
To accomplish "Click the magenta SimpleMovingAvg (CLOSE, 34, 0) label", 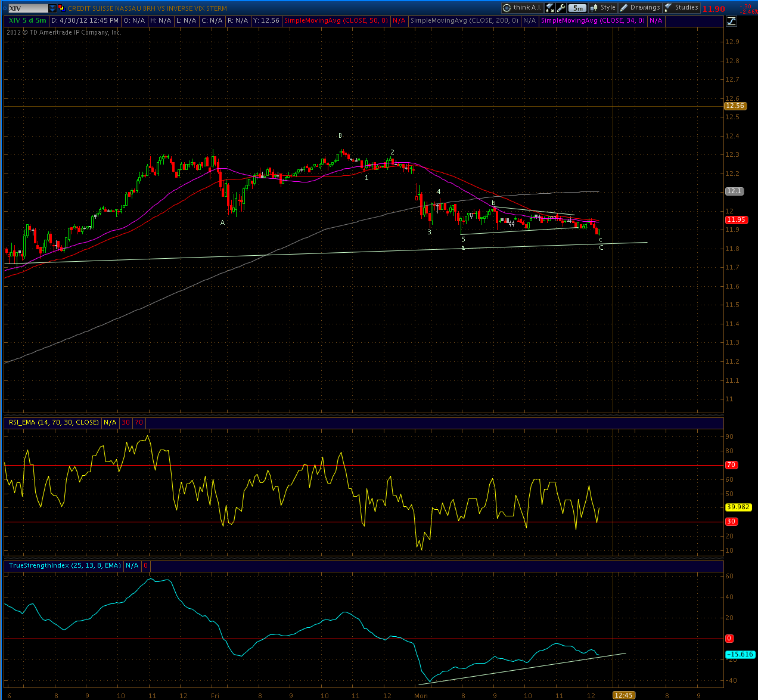I will point(593,20).
